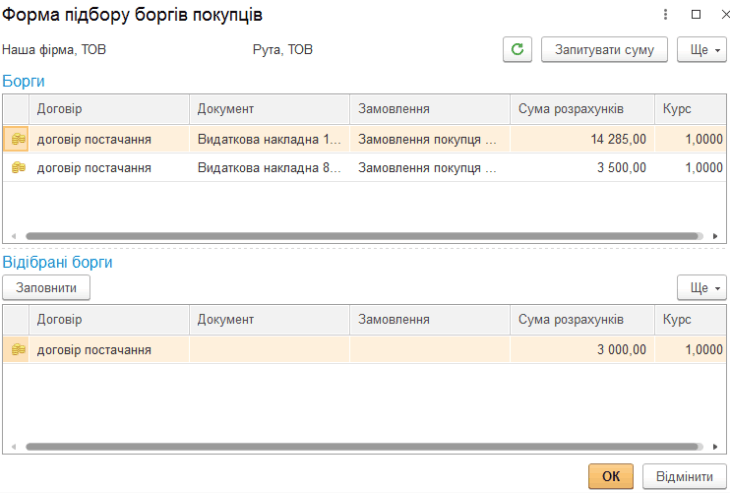Click the Відмінити button
The height and width of the screenshot is (493, 730).
pyautogui.click(x=684, y=476)
